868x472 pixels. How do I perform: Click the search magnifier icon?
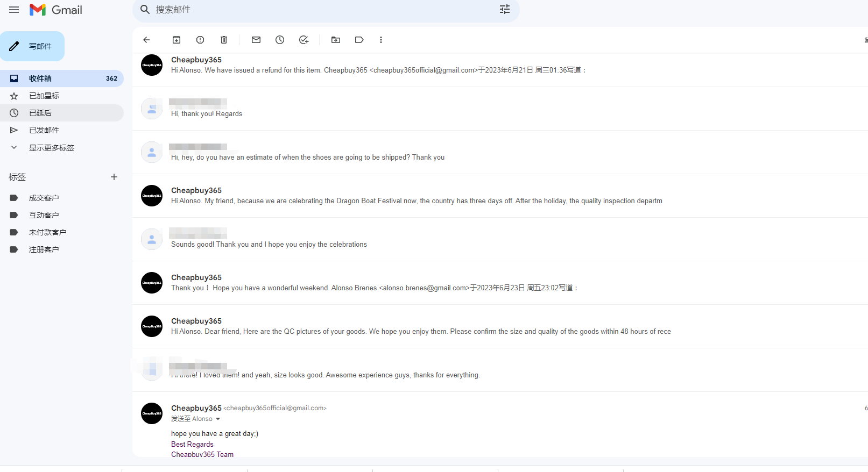pyautogui.click(x=145, y=10)
